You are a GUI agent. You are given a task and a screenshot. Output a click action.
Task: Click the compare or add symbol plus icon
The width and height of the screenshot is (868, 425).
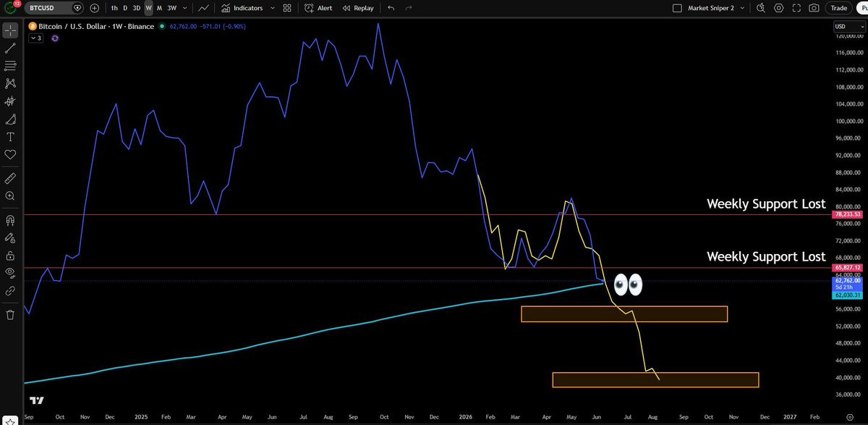coord(94,8)
